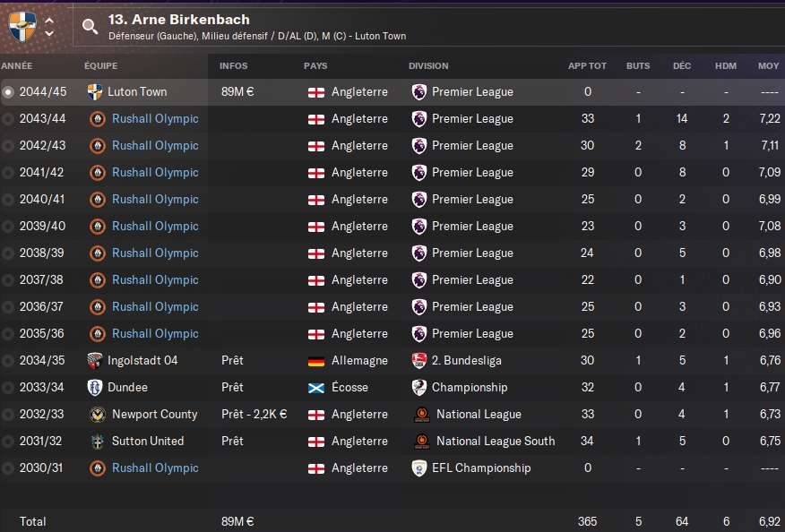Open Rushall Olympic link in 2043/44 row
The width and height of the screenshot is (785, 532).
coord(155,118)
